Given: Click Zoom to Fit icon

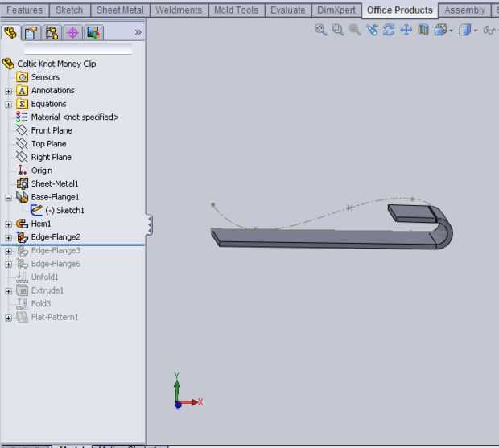Looking at the screenshot, I should pyautogui.click(x=321, y=30).
